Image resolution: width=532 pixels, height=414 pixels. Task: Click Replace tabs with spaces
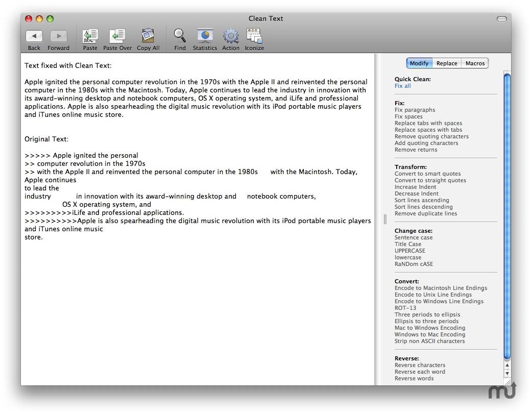coord(428,123)
